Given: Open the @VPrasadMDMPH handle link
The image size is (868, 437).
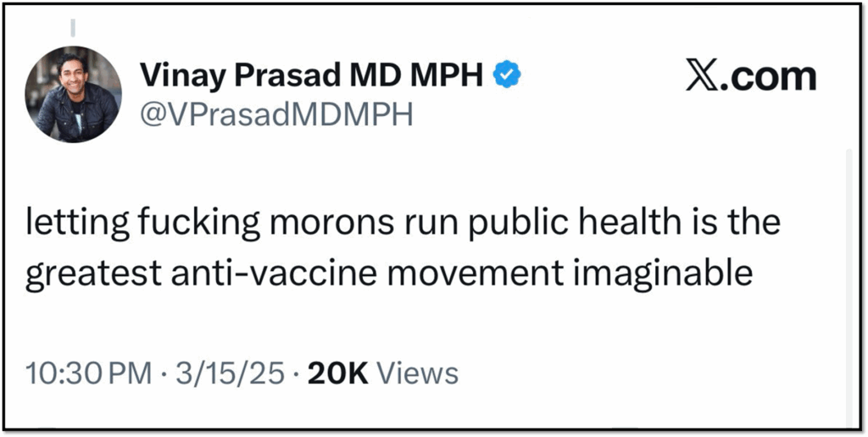Looking at the screenshot, I should pyautogui.click(x=275, y=113).
